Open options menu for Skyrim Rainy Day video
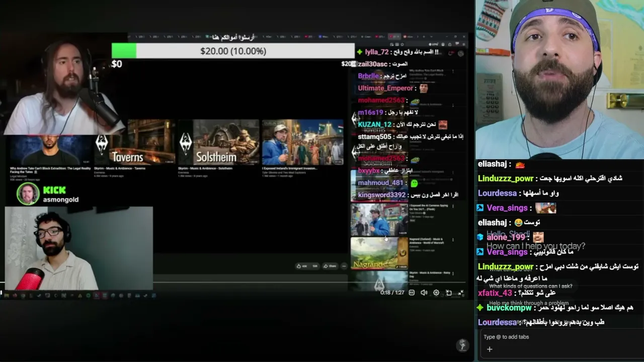The image size is (644, 362). [453, 274]
